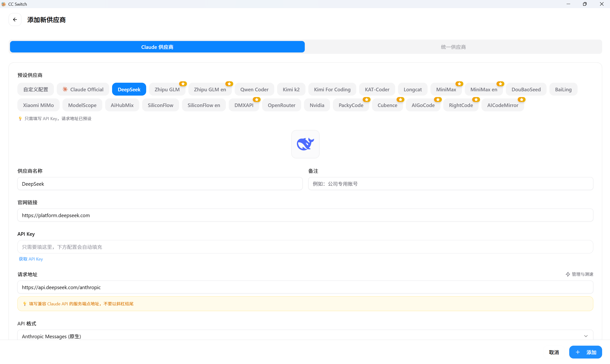The height and width of the screenshot is (364, 610).
Task: Click the Claude Official starburst icon
Action: pyautogui.click(x=65, y=89)
